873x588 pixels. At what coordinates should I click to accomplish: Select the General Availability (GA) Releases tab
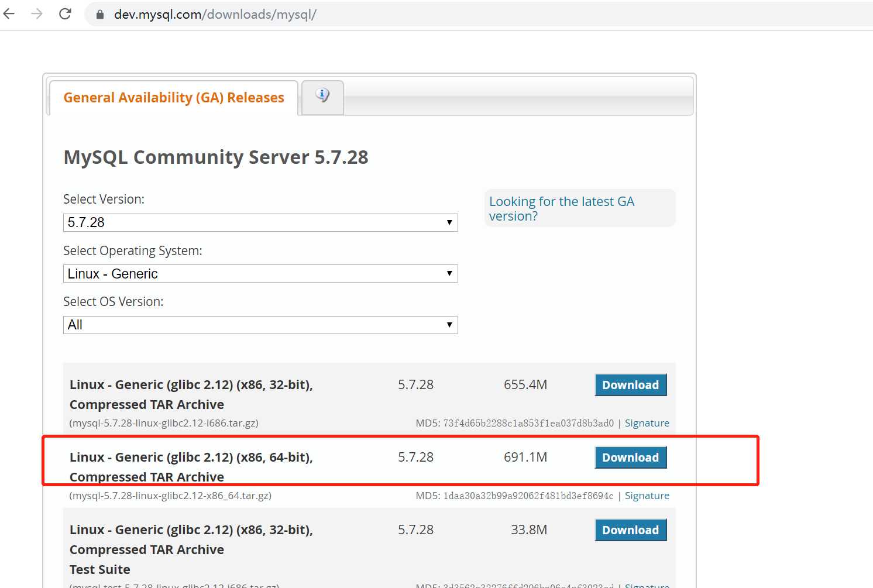pos(174,98)
